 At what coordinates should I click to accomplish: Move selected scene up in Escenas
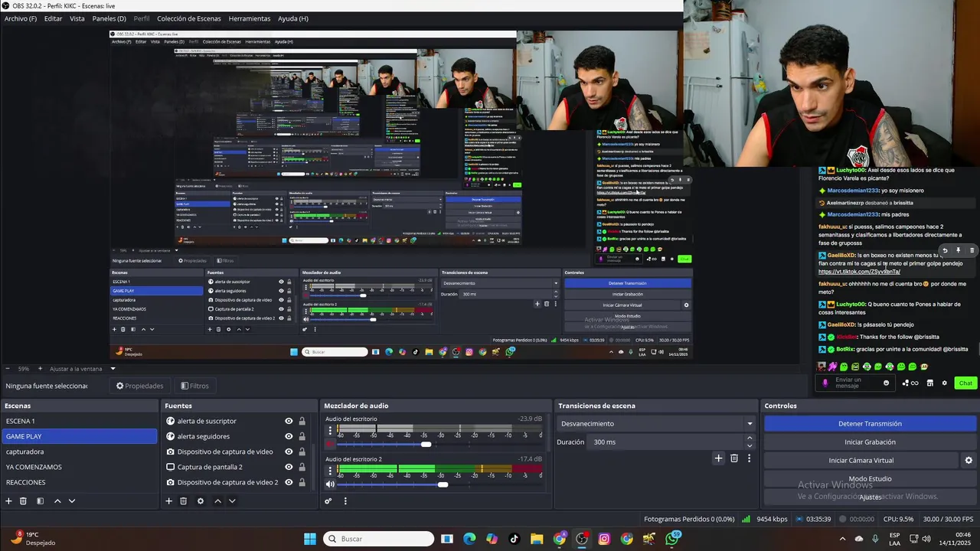[x=57, y=501]
